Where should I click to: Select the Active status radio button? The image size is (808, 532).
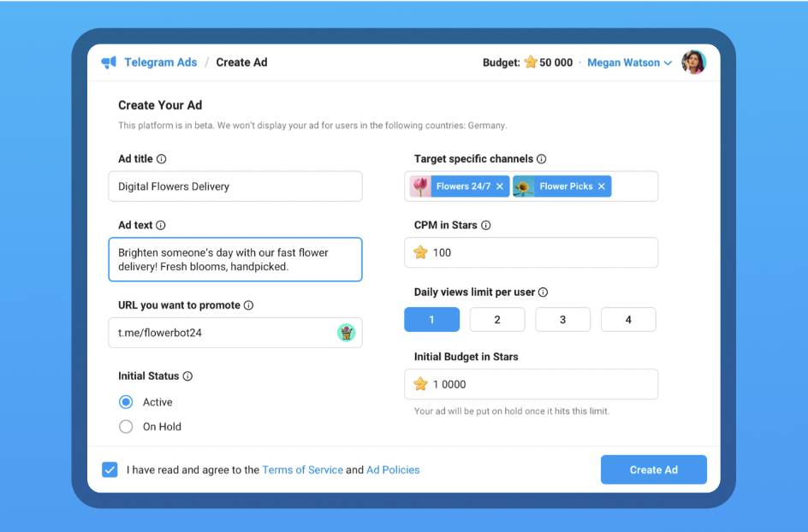click(126, 402)
